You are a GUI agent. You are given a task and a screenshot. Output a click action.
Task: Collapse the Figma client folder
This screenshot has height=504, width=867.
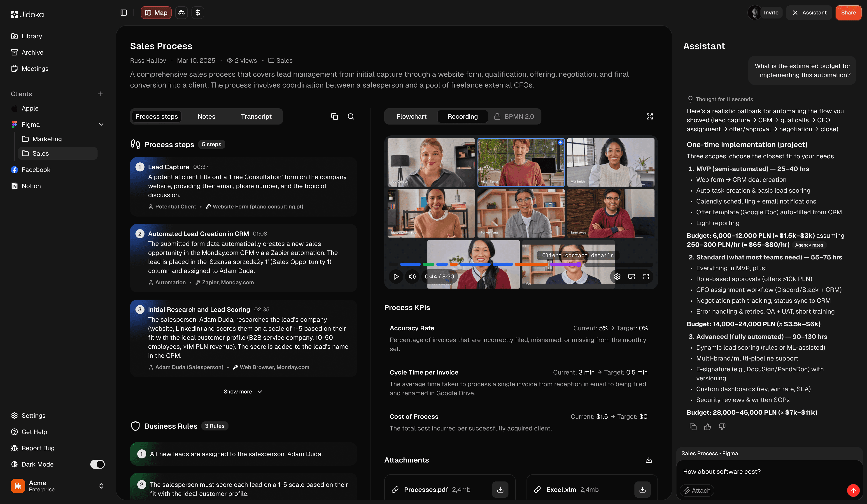tap(101, 125)
